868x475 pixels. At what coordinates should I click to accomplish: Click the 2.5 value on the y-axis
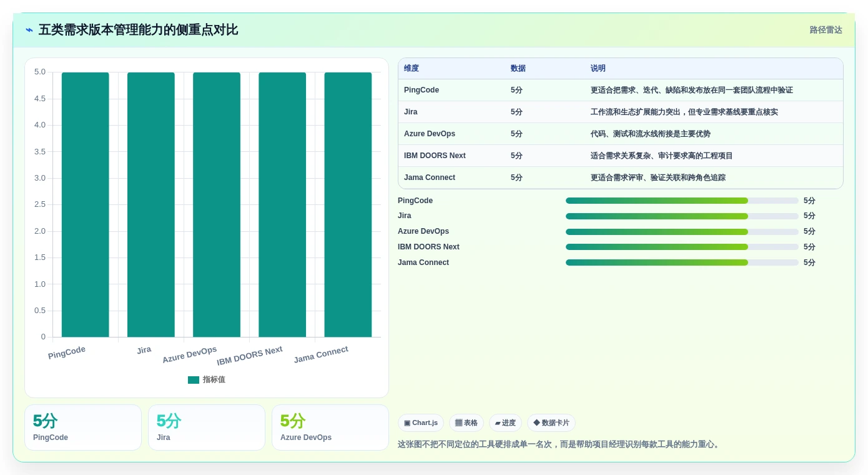pos(40,204)
